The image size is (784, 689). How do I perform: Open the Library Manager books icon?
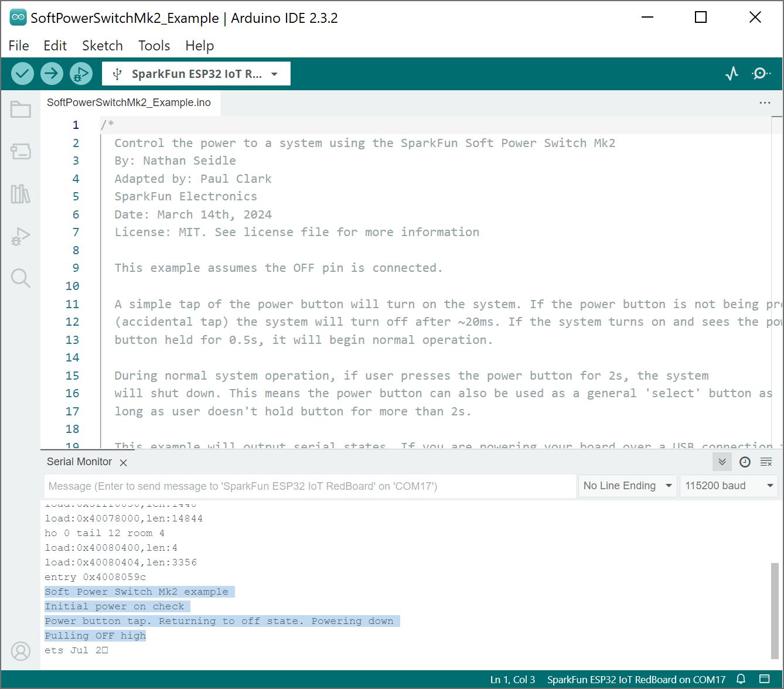(21, 194)
